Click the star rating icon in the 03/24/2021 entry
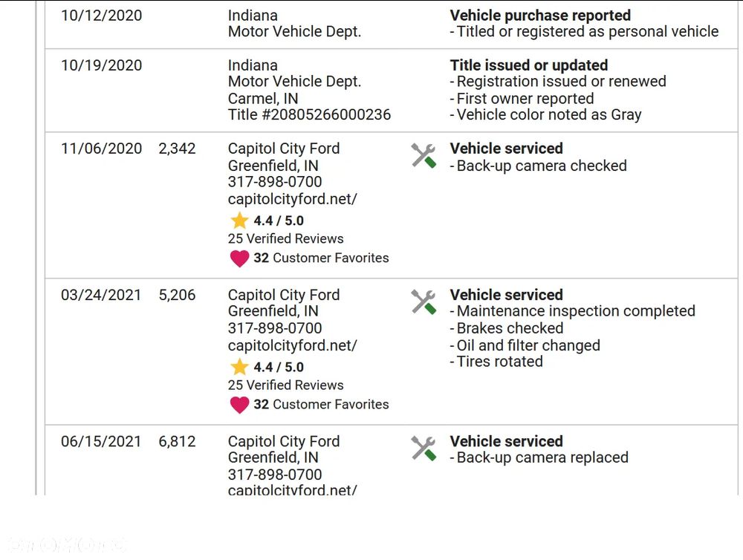This screenshot has height=560, width=743. [239, 367]
